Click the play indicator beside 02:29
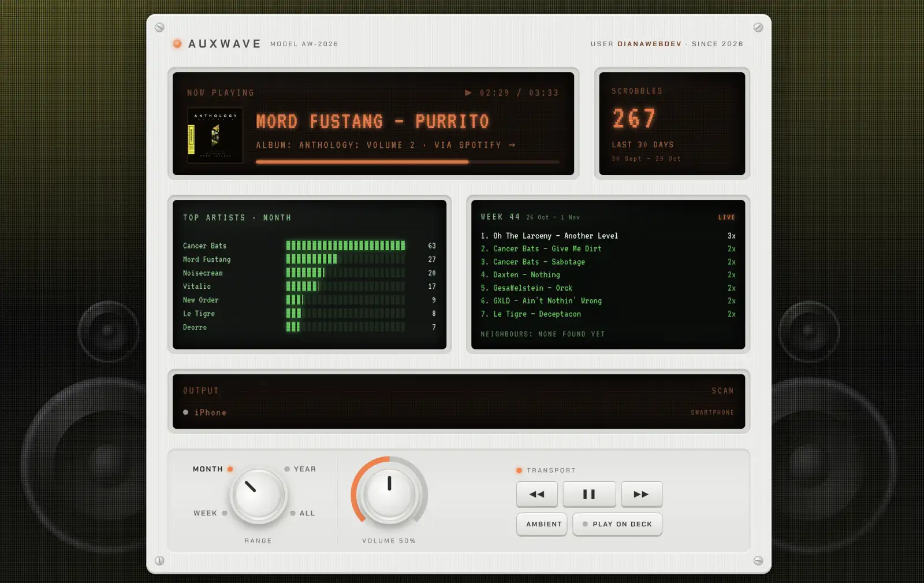924x583 pixels. (x=468, y=92)
